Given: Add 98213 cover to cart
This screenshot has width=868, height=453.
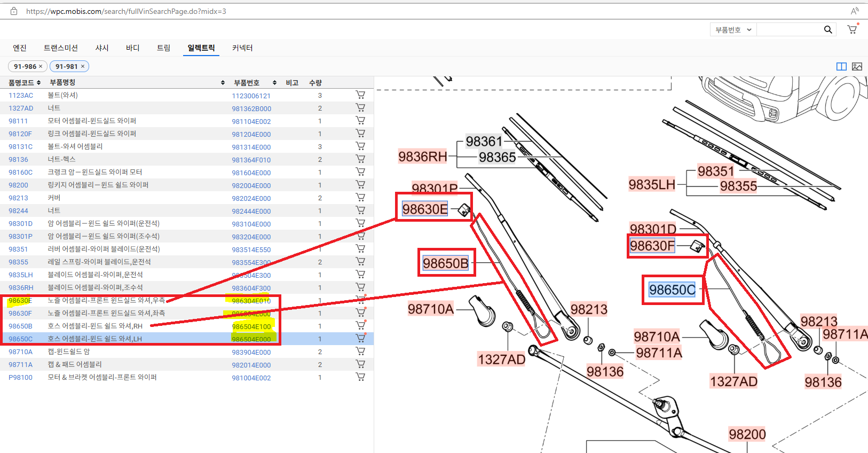Looking at the screenshot, I should coord(361,198).
